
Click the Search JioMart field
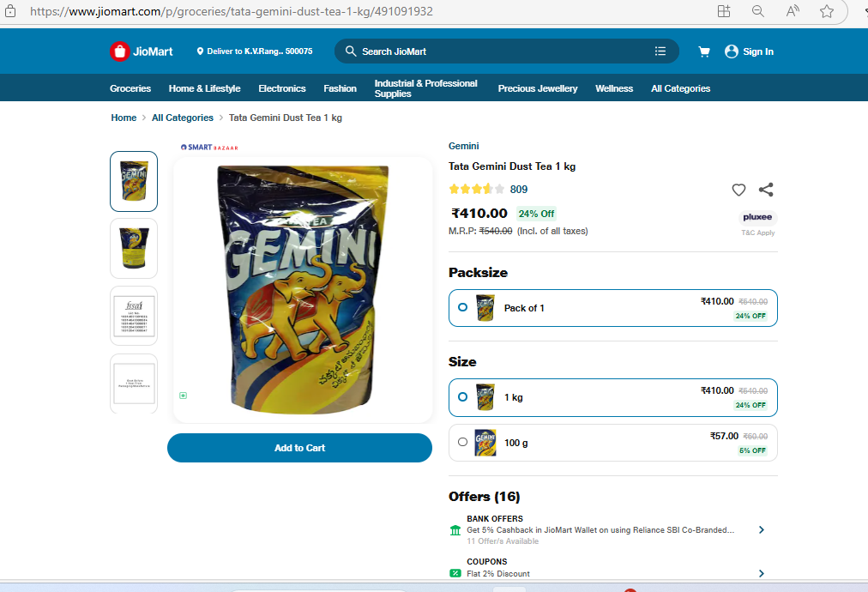click(x=497, y=51)
